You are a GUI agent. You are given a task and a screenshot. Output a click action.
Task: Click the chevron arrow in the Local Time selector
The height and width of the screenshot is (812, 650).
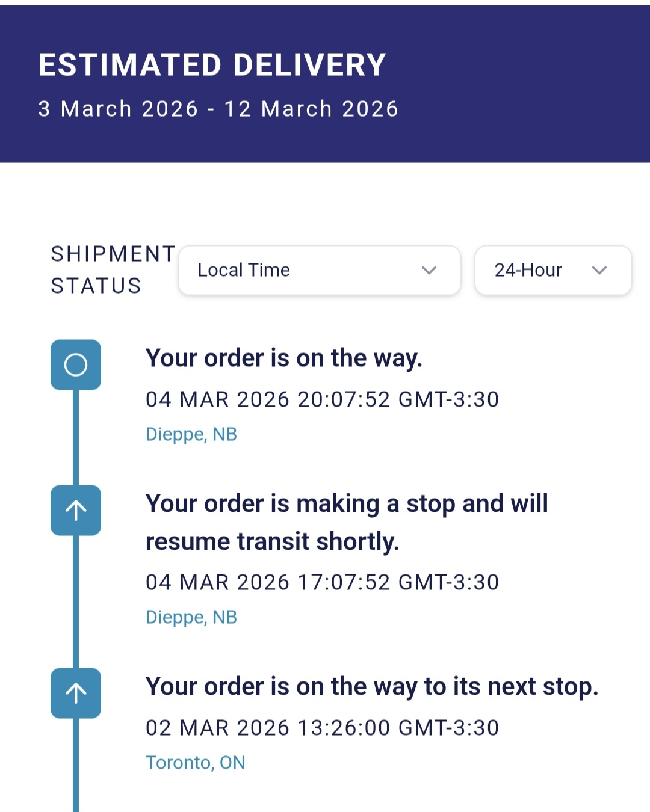point(429,270)
